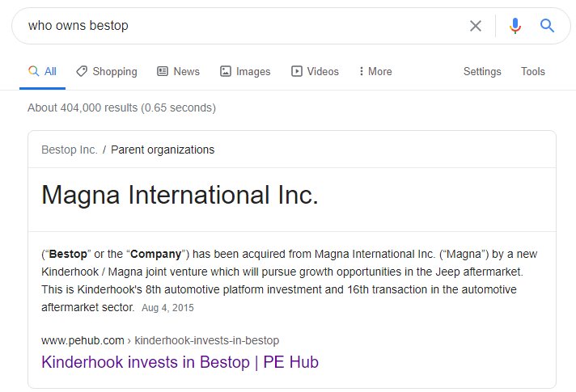The image size is (576, 392).
Task: Click the colored magnifier icon beside All
Action: [x=33, y=71]
